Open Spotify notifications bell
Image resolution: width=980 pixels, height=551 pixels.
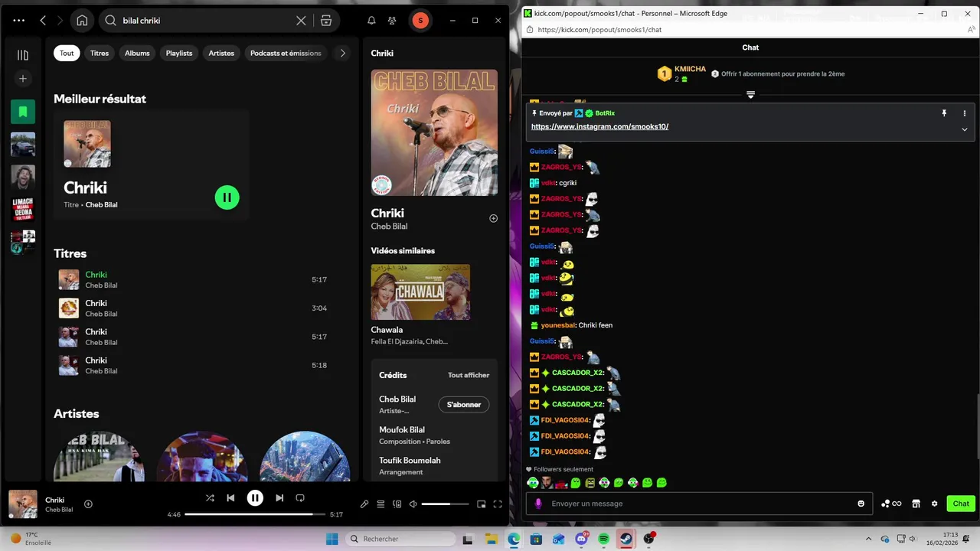tap(371, 21)
